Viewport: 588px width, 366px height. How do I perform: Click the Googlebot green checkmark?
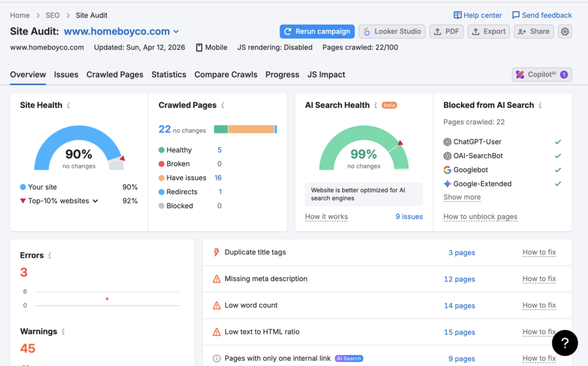tap(558, 170)
